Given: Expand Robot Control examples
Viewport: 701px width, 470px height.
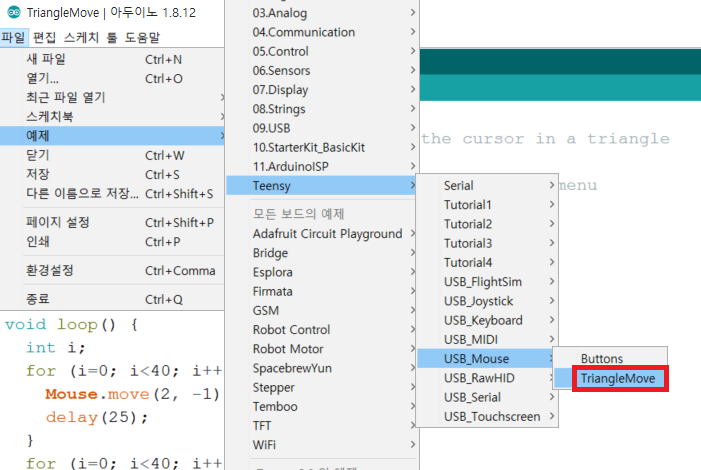Looking at the screenshot, I should point(323,330).
